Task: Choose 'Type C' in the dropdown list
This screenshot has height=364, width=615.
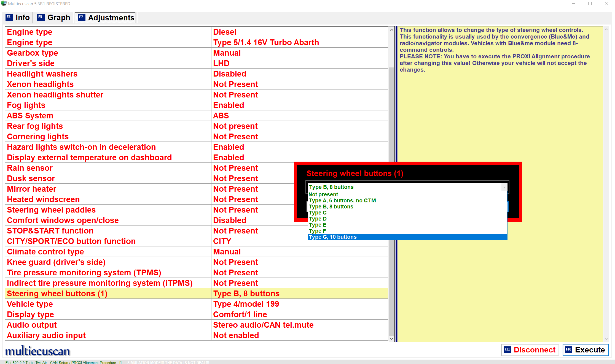Action: click(407, 213)
